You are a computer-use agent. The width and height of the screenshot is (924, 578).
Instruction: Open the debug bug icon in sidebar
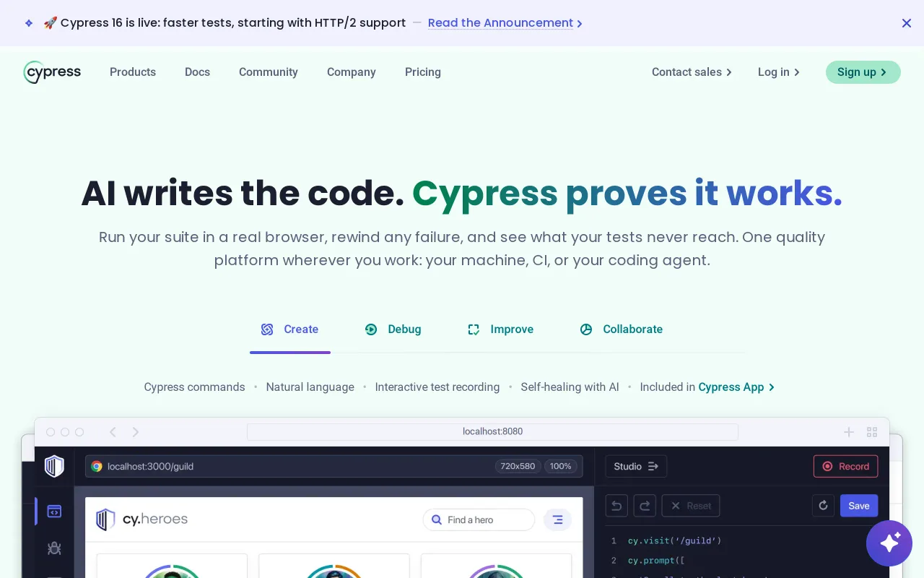pos(54,548)
